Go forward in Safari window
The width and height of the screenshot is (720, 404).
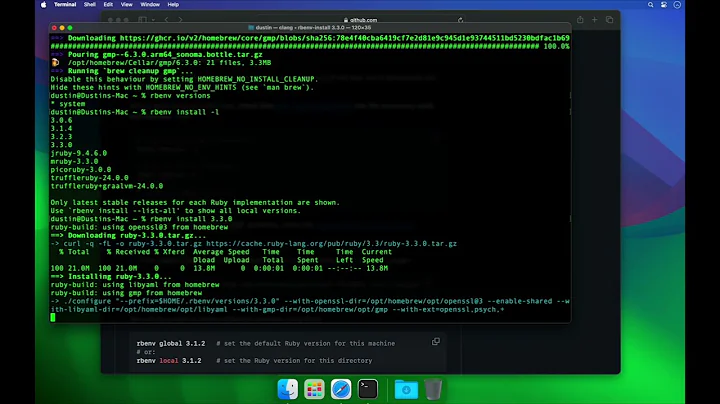coord(180,20)
